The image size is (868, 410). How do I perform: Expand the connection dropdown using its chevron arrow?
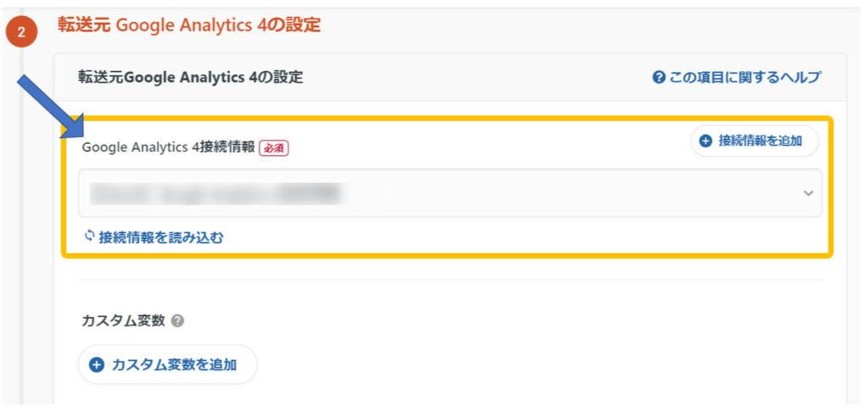coord(807,193)
